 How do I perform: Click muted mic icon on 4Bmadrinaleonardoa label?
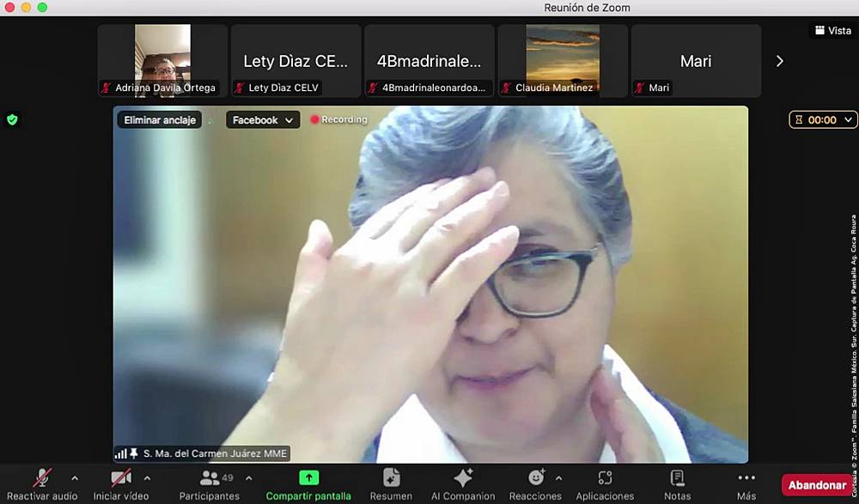[x=373, y=88]
